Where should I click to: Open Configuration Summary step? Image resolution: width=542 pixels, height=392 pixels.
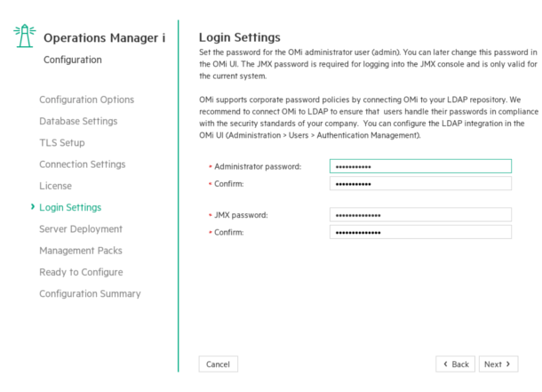click(x=90, y=293)
